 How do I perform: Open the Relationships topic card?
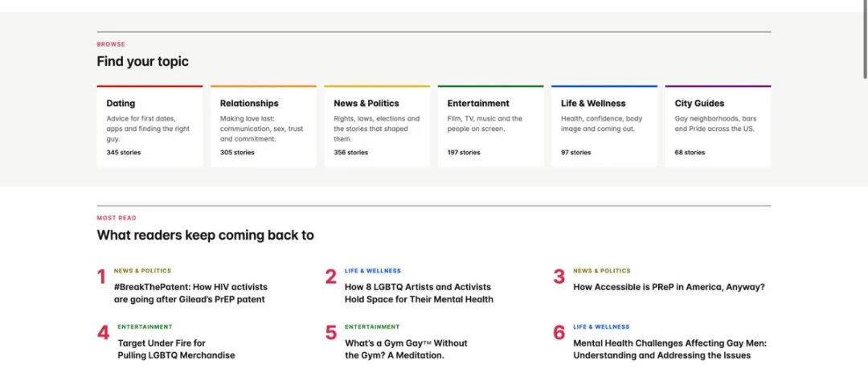pos(264,126)
